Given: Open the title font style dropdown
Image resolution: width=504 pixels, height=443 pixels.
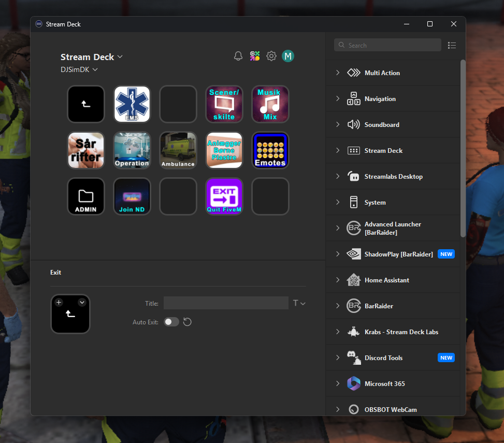Looking at the screenshot, I should 299,303.
